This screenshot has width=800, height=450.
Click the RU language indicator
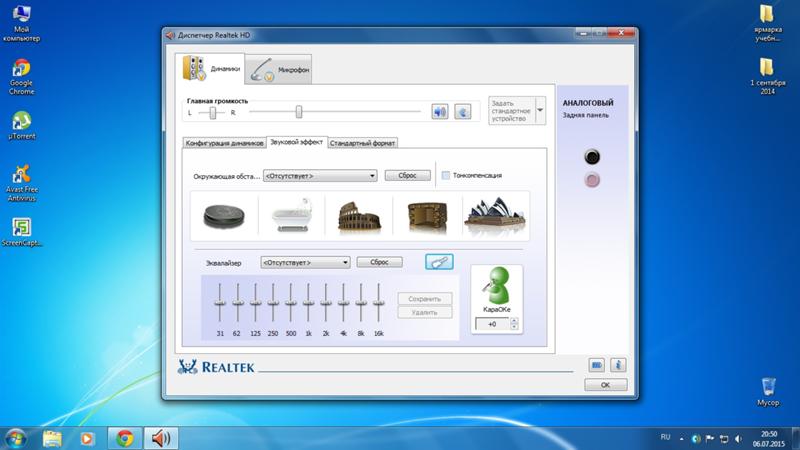tap(665, 437)
